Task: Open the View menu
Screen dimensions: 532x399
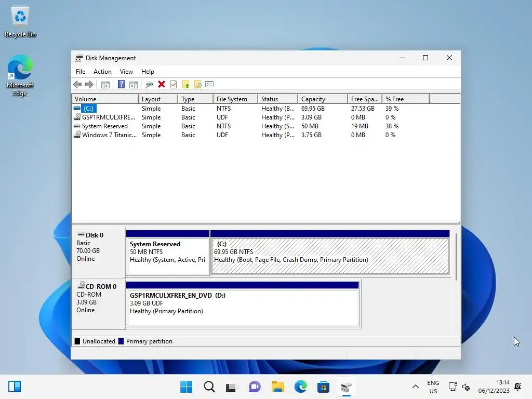Action: (x=126, y=72)
